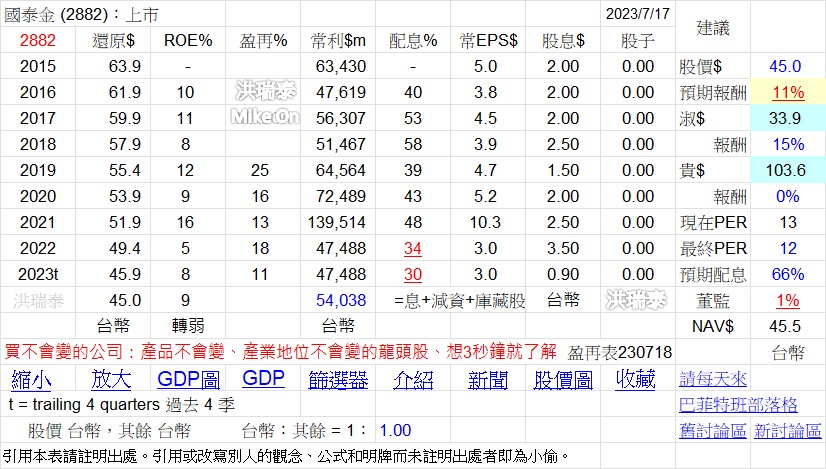Viewport: 826px width, 469px height.
Task: Click the 放大 link
Action: 111,379
